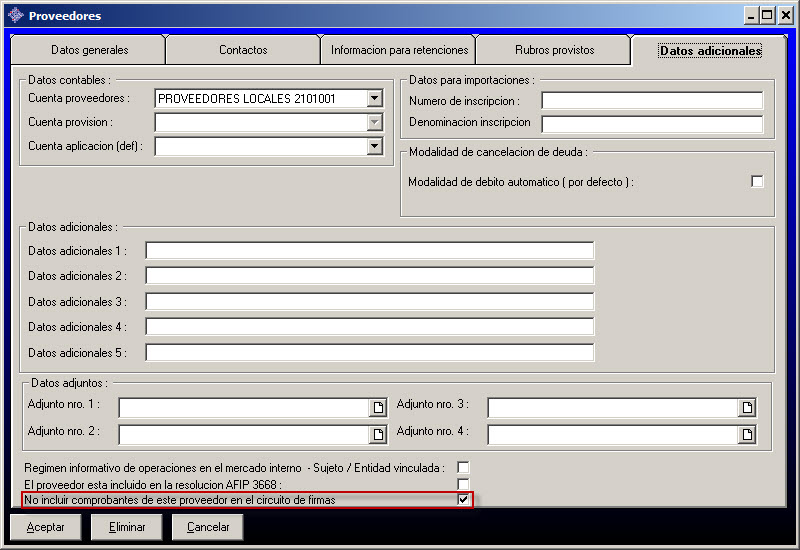Click the file browse icon for Adjunto nro. 3
The width and height of the screenshot is (800, 550).
click(747, 408)
